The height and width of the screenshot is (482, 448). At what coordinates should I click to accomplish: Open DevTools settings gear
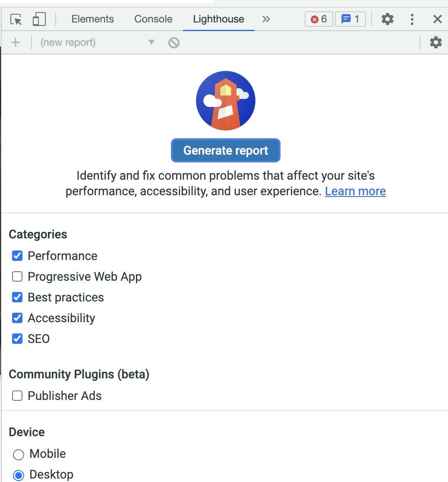pos(387,19)
